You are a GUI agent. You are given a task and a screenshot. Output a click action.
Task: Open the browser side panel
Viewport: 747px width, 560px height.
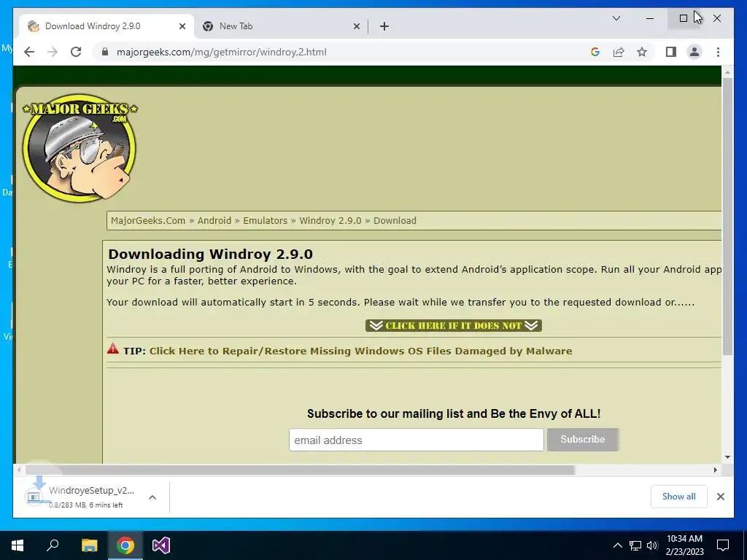[671, 52]
